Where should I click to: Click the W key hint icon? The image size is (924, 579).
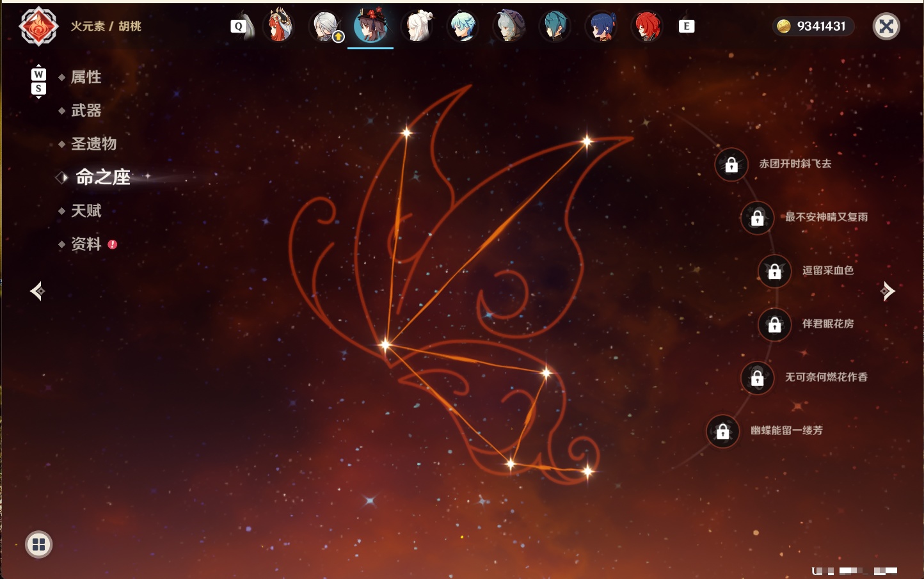pyautogui.click(x=38, y=74)
